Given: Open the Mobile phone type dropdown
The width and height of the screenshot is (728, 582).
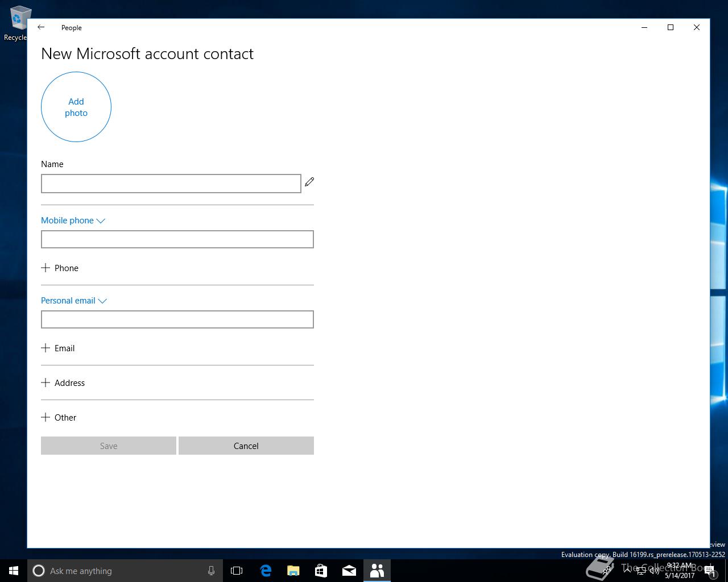Looking at the screenshot, I should 73,221.
